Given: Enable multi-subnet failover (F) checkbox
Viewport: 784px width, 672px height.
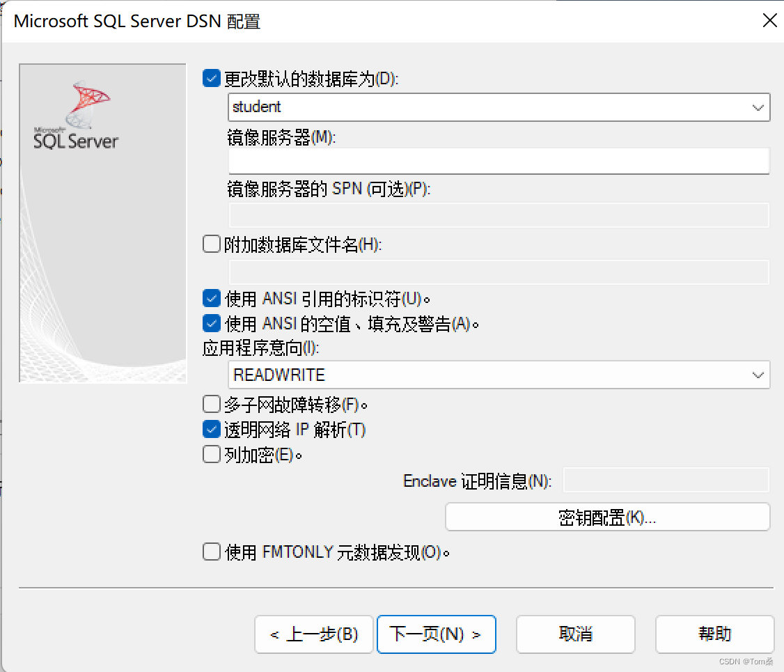Looking at the screenshot, I should (x=212, y=404).
